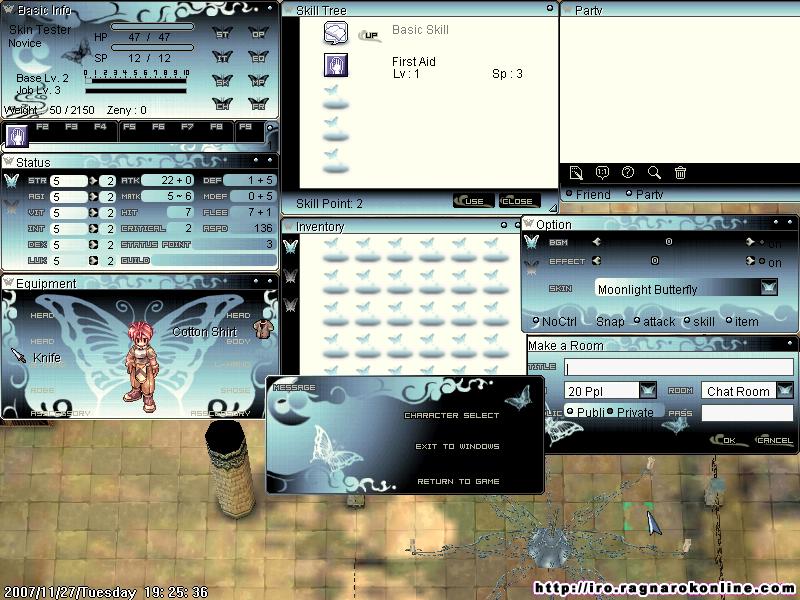Screen dimensions: 800x600
Task: Click the question mark help icon in Party window
Action: [628, 172]
